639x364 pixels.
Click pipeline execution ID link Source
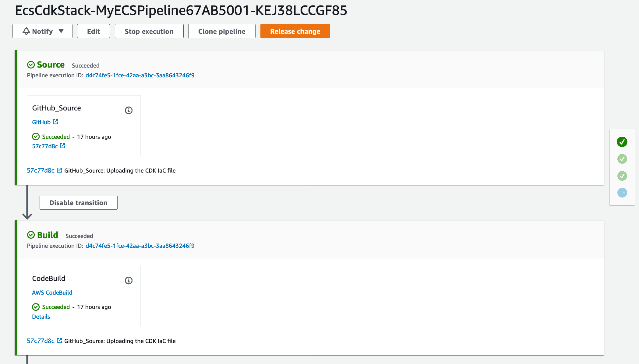[140, 75]
